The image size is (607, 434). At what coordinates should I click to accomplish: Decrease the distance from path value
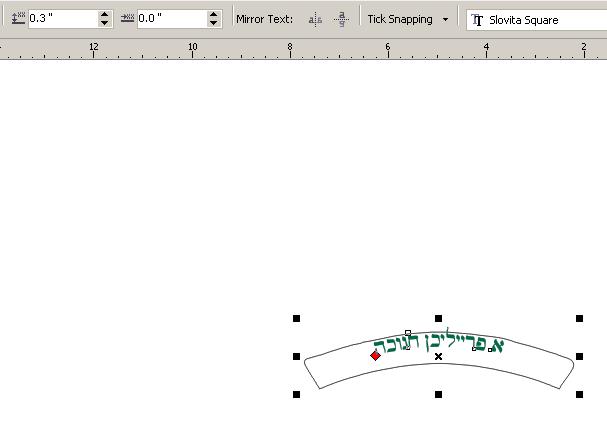[x=105, y=22]
